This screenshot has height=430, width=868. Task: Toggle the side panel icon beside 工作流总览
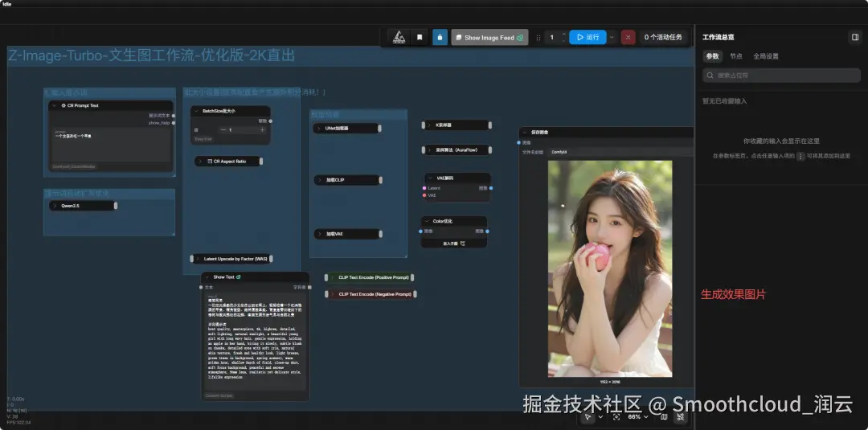(x=854, y=37)
